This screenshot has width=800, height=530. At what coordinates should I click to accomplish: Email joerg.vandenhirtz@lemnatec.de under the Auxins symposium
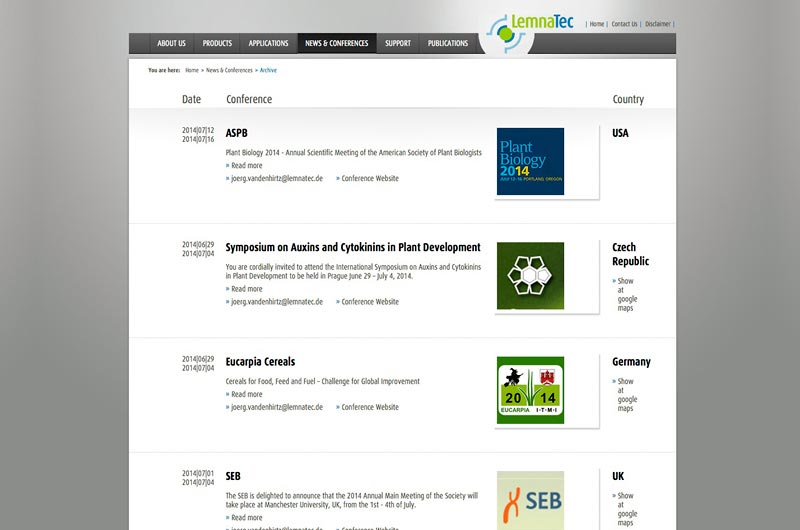pos(276,302)
